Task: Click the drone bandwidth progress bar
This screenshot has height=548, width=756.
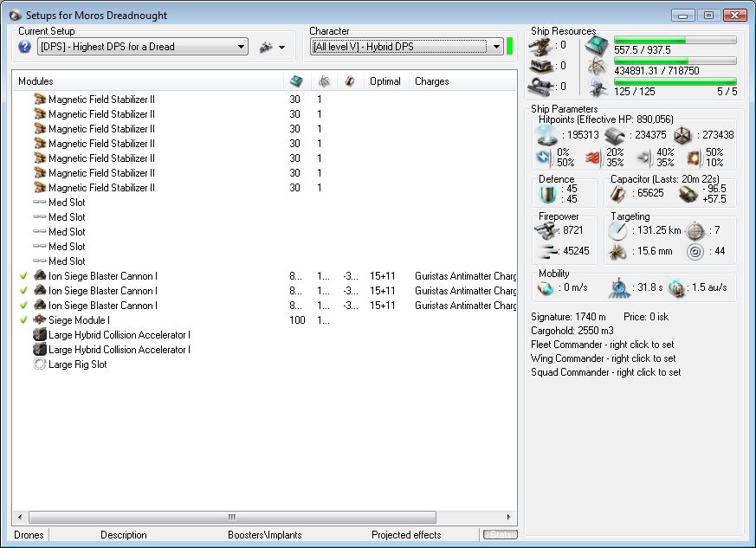Action: pyautogui.click(x=675, y=81)
